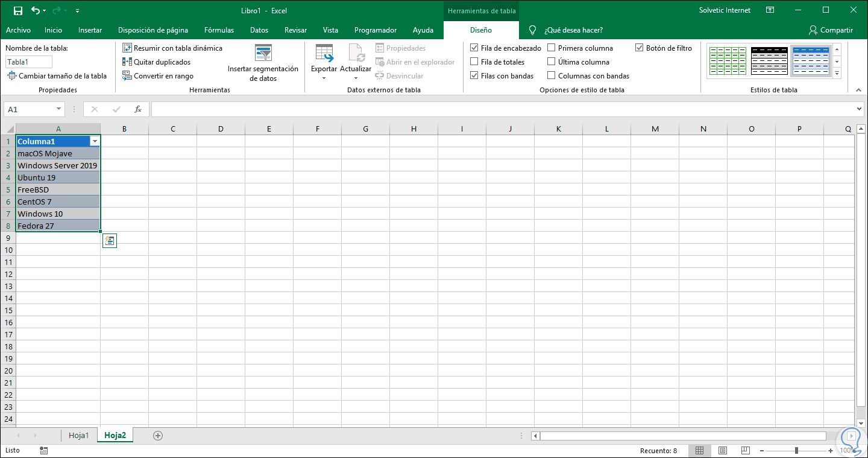Image resolution: width=868 pixels, height=458 pixels.
Task: Open the Actualizar dropdown arrow
Action: tap(356, 78)
